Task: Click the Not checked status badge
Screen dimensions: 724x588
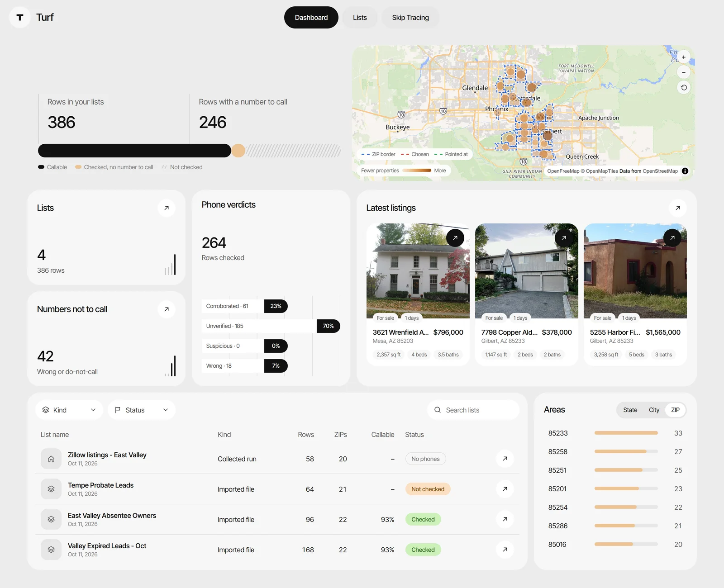Action: [428, 489]
